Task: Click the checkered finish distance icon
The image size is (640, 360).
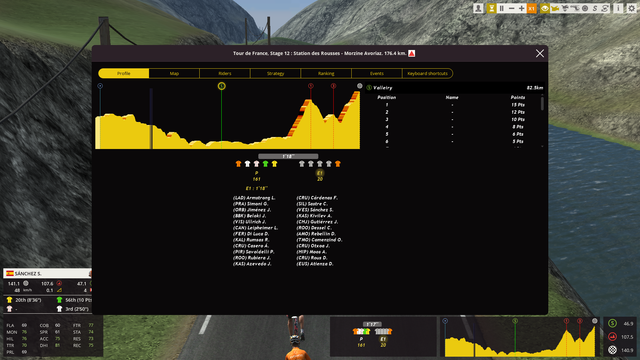Action: coord(612,350)
